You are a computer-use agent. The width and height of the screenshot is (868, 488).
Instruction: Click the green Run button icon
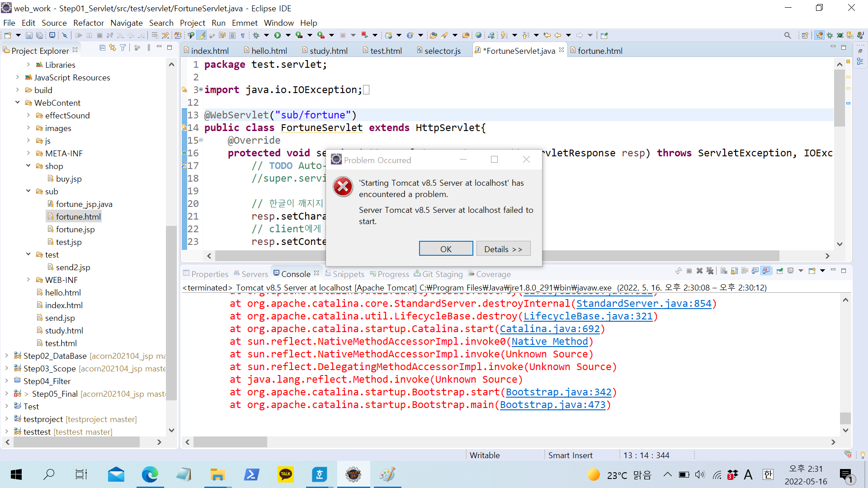[x=278, y=35]
